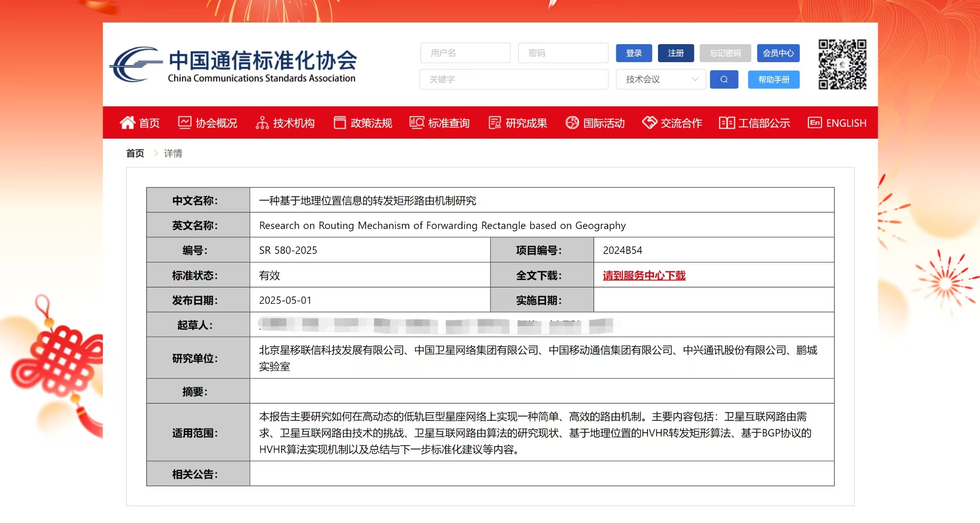Select the magnifier search icon
This screenshot has width=980, height=523.
tap(723, 79)
